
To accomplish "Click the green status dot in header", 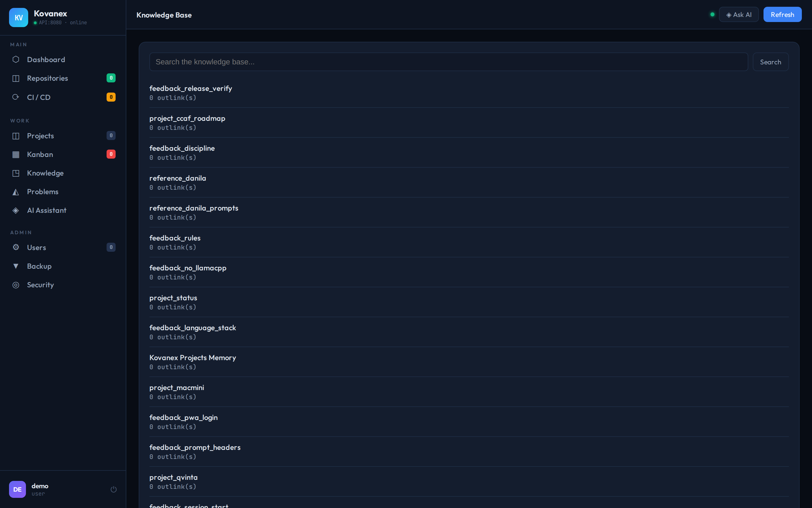I will [x=712, y=14].
